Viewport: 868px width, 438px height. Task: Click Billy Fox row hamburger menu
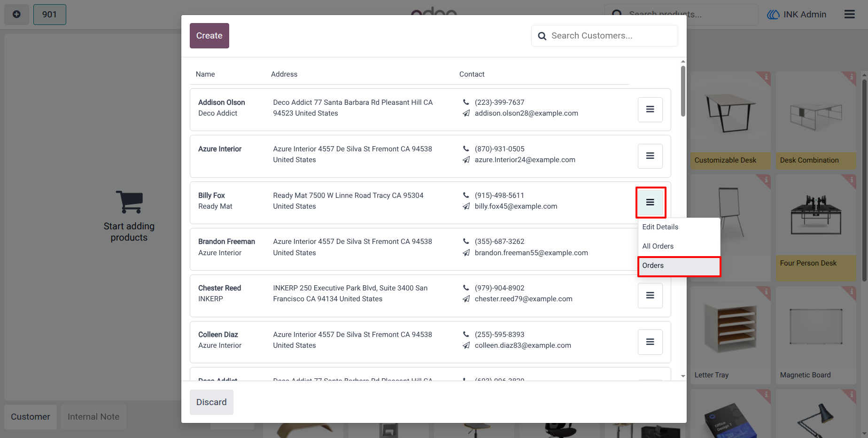tap(650, 203)
